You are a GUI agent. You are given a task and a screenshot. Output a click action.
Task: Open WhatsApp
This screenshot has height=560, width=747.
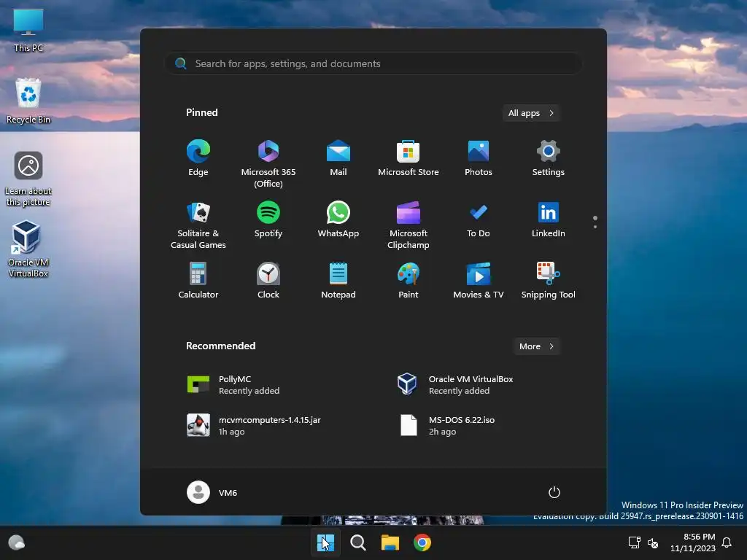pyautogui.click(x=338, y=220)
